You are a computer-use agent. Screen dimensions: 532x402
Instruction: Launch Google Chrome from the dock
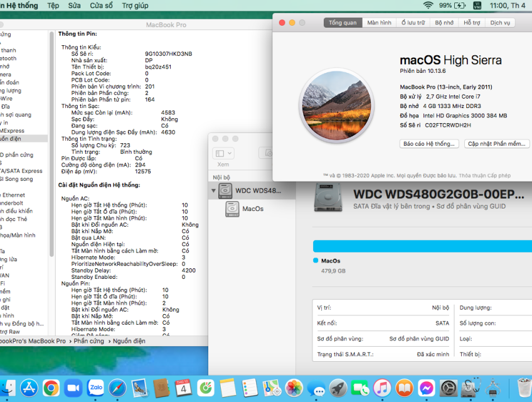(51, 388)
